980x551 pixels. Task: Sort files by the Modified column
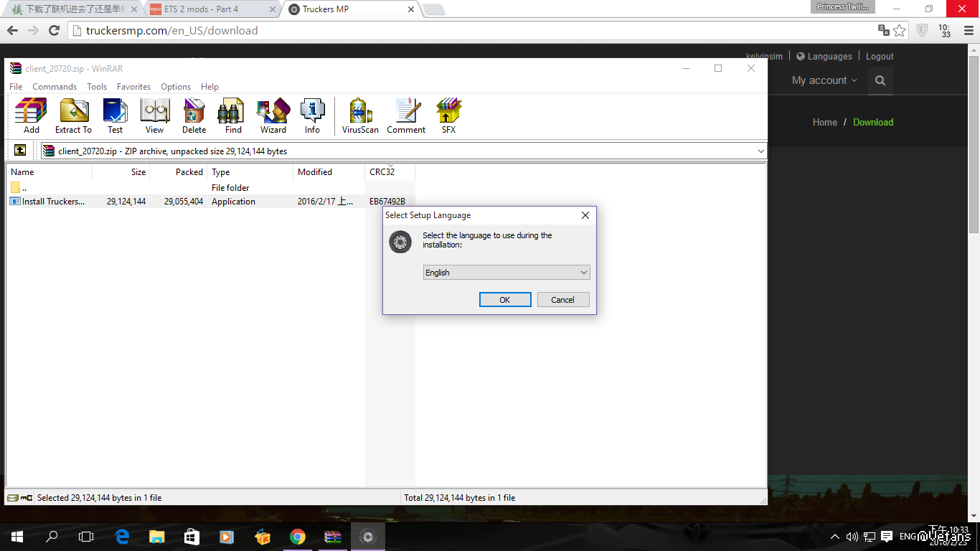[329, 172]
